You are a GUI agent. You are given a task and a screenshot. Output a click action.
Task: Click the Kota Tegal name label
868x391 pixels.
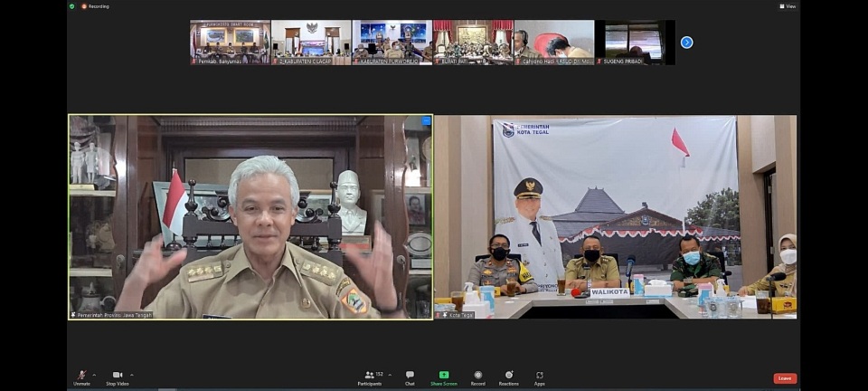pyautogui.click(x=455, y=315)
